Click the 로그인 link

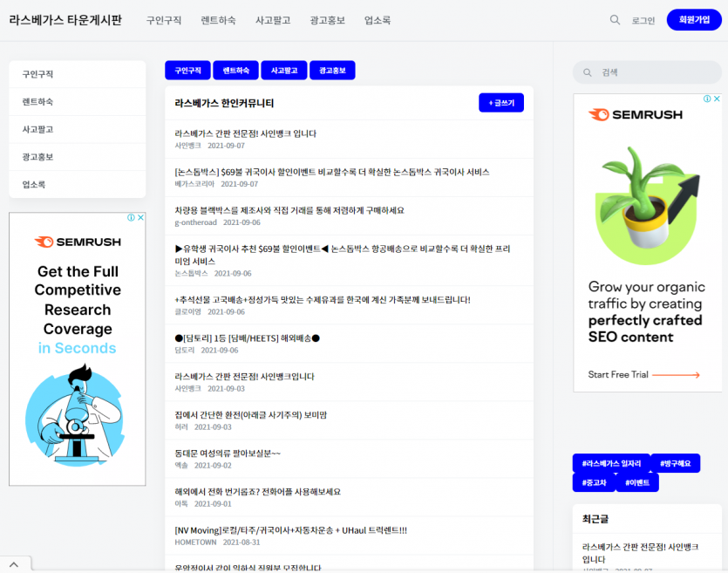[x=643, y=20]
